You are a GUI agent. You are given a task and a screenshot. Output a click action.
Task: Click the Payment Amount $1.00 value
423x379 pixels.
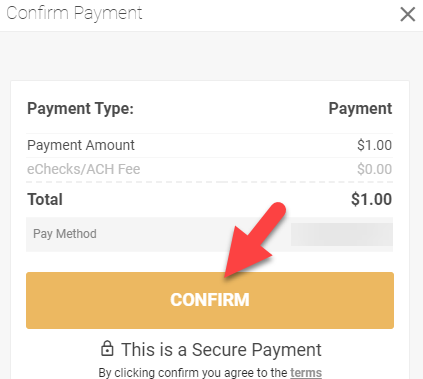pyautogui.click(x=374, y=145)
